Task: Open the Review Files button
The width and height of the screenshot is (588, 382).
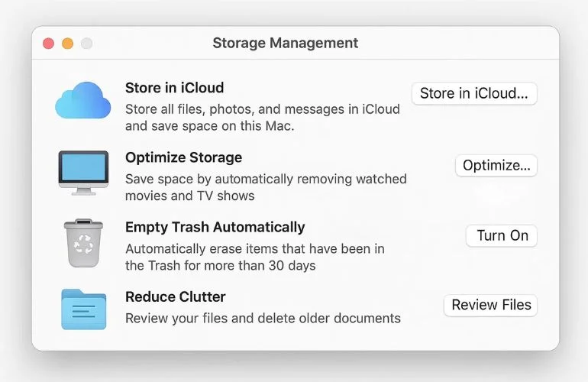Action: (x=490, y=305)
